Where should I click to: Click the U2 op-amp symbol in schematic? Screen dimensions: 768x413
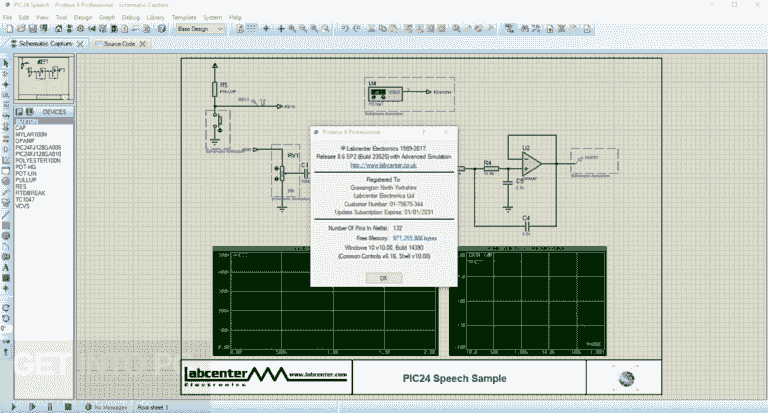532,163
